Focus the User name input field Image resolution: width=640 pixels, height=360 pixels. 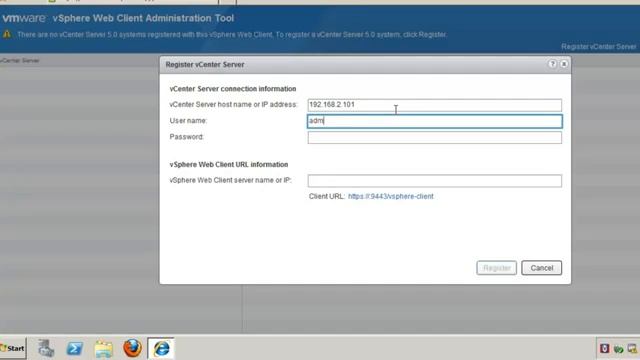(x=435, y=121)
